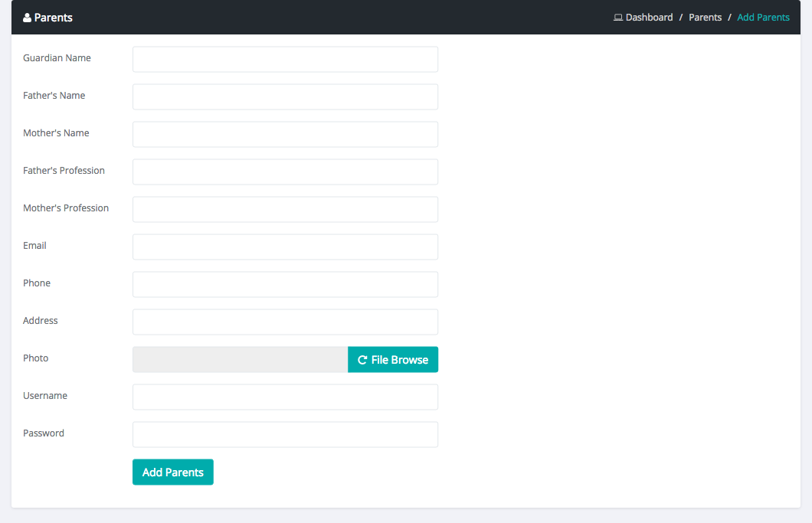Click the Mother's Profession input
The image size is (812, 523).
coord(285,210)
